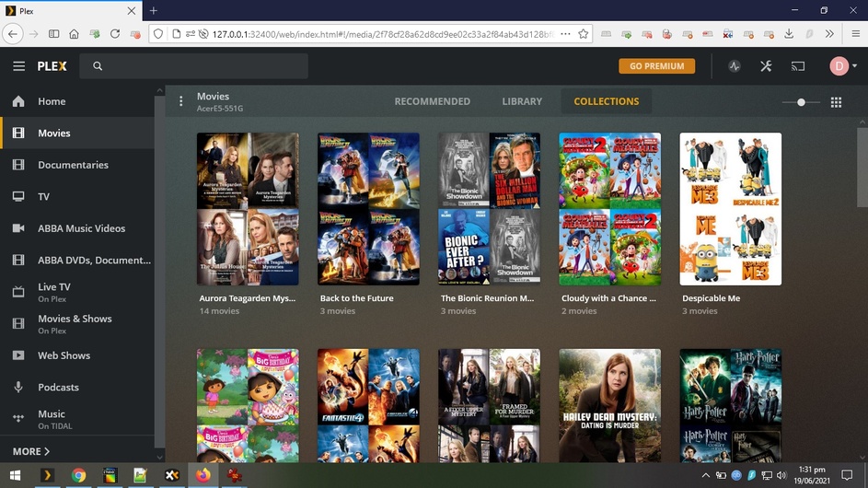Expand the account dropdown arrow

pos(855,66)
